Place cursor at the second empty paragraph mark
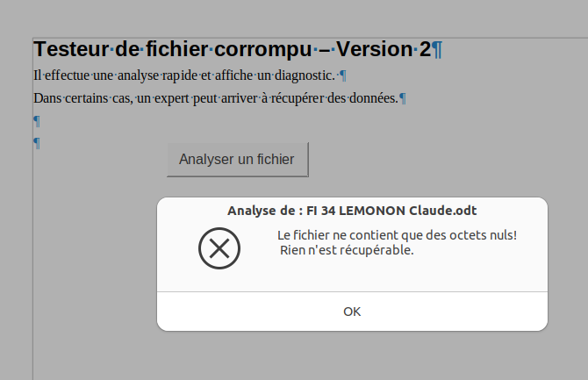Screen dimensions: 588x380 tap(37, 143)
